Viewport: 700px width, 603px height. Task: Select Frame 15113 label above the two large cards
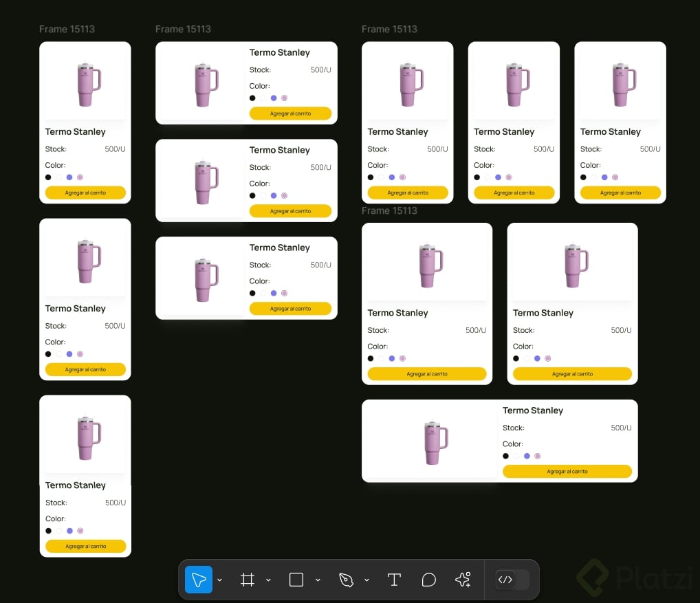point(389,210)
